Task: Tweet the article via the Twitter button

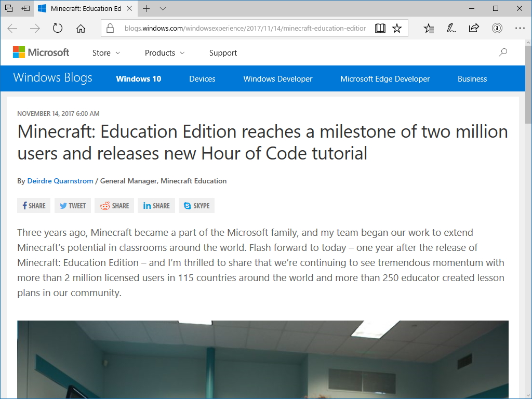Action: pos(72,205)
